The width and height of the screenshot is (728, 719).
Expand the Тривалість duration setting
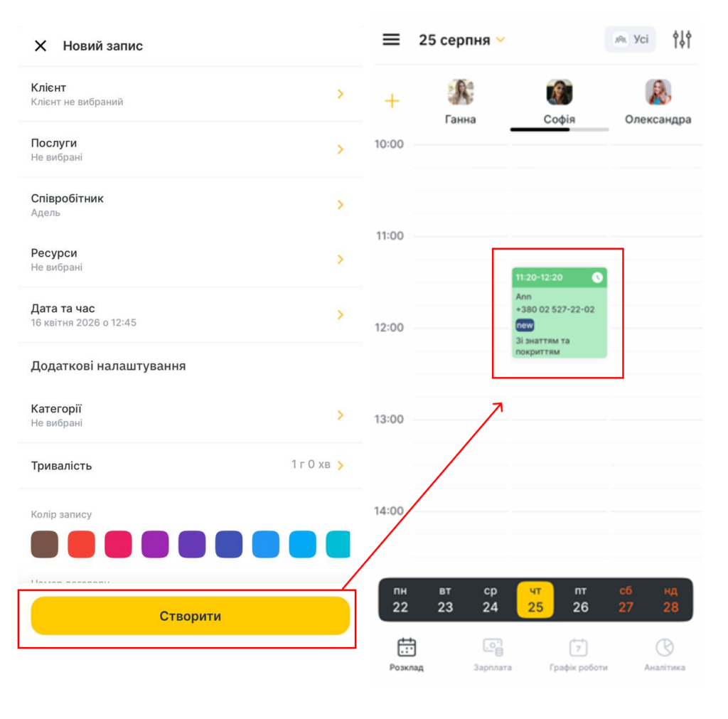[x=190, y=465]
